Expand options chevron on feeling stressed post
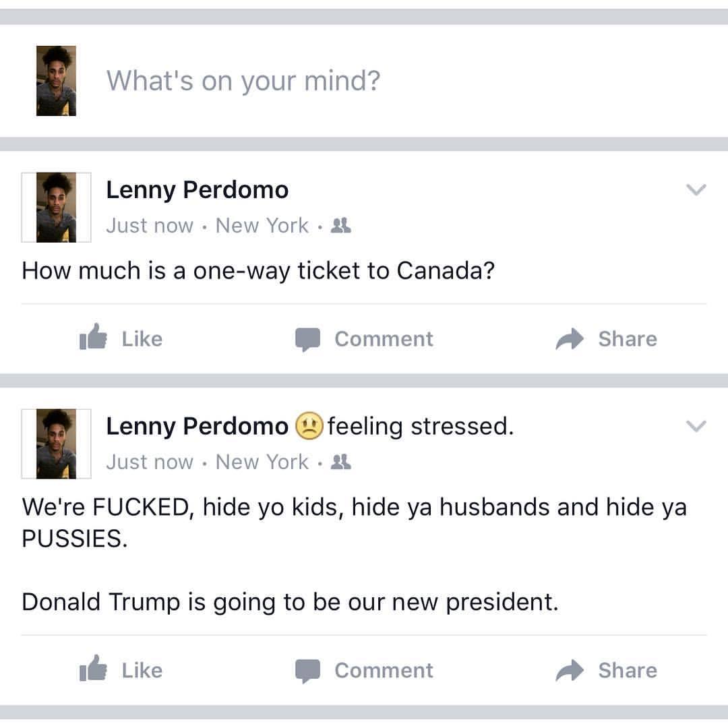This screenshot has width=728, height=728. [696, 426]
